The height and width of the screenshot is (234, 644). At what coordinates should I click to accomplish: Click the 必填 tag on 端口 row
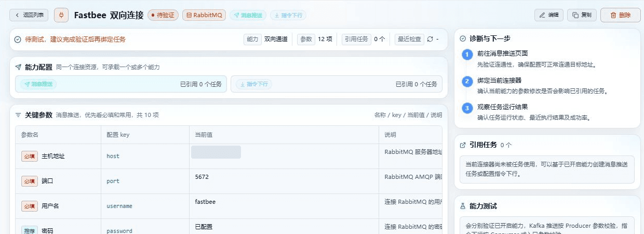point(30,181)
